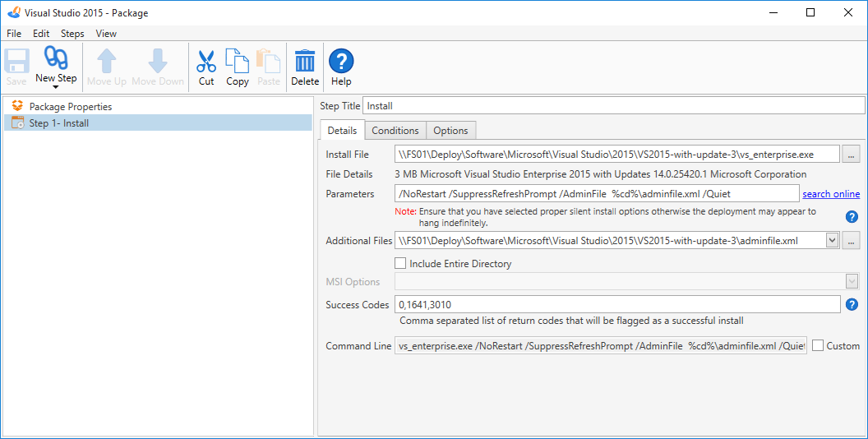
Task: Select Package Properties in the tree
Action: [x=70, y=107]
